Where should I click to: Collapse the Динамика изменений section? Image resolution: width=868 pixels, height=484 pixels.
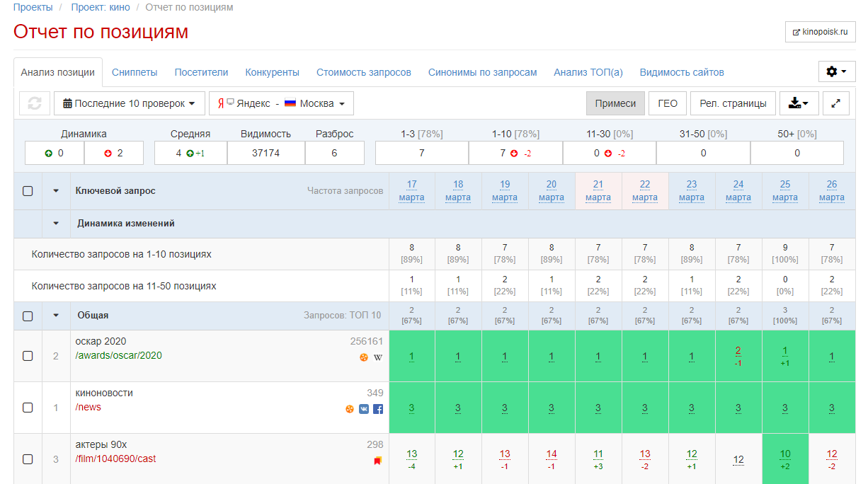pyautogui.click(x=56, y=224)
